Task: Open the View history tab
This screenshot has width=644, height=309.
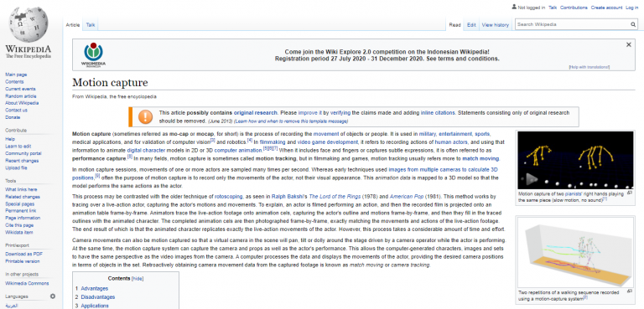Action: 495,25
